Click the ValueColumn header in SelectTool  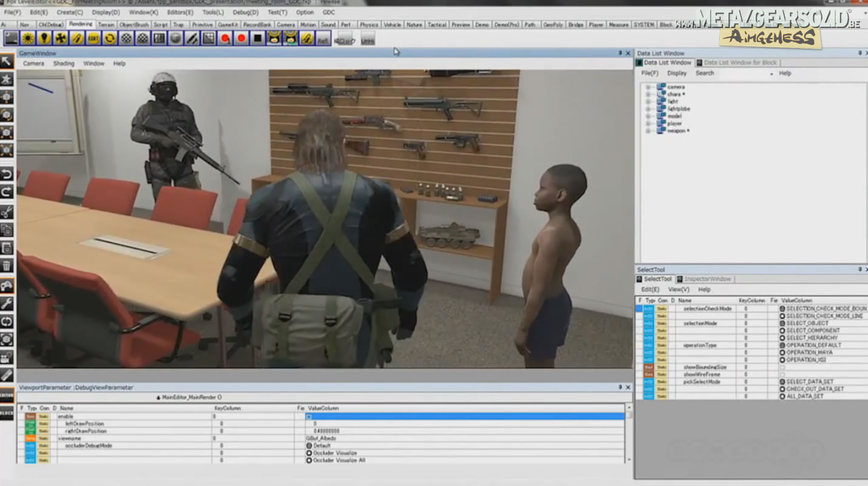click(x=796, y=301)
